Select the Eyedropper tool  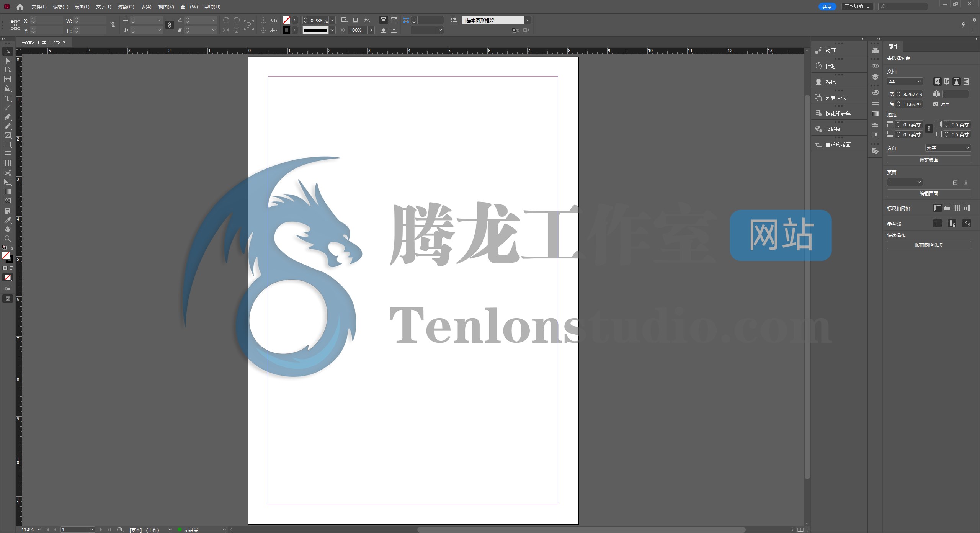pyautogui.click(x=8, y=220)
